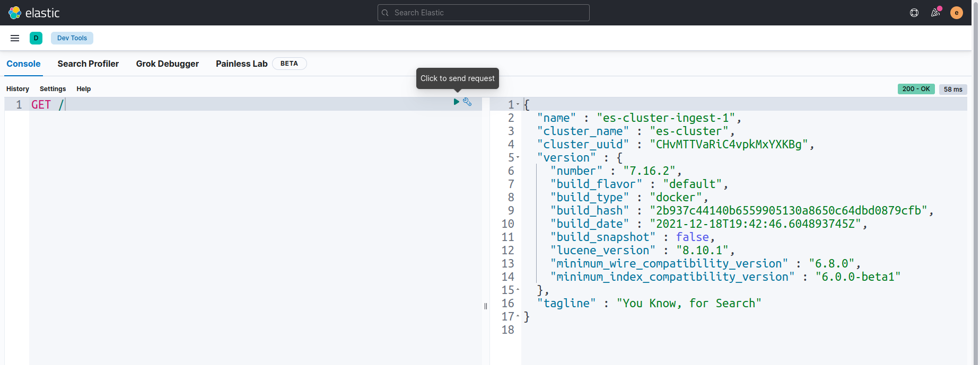This screenshot has height=365, width=980.
Task: Open the hamburger navigation menu
Action: pyautogui.click(x=15, y=38)
